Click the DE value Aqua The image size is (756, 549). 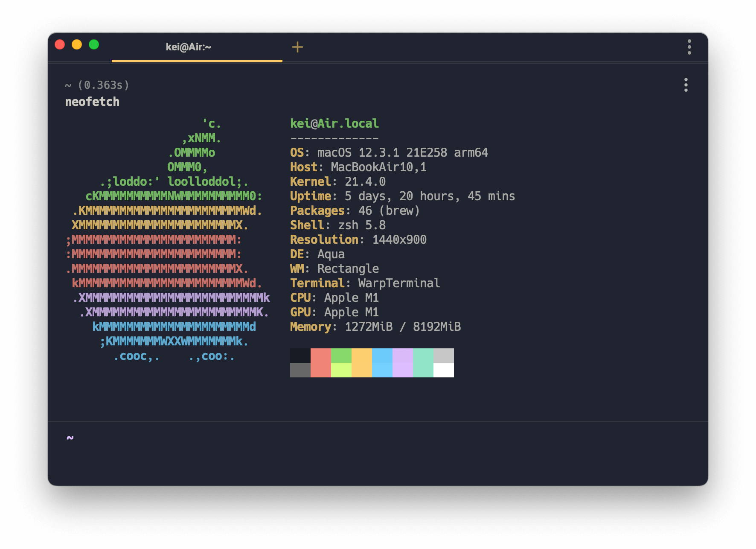pyautogui.click(x=331, y=254)
